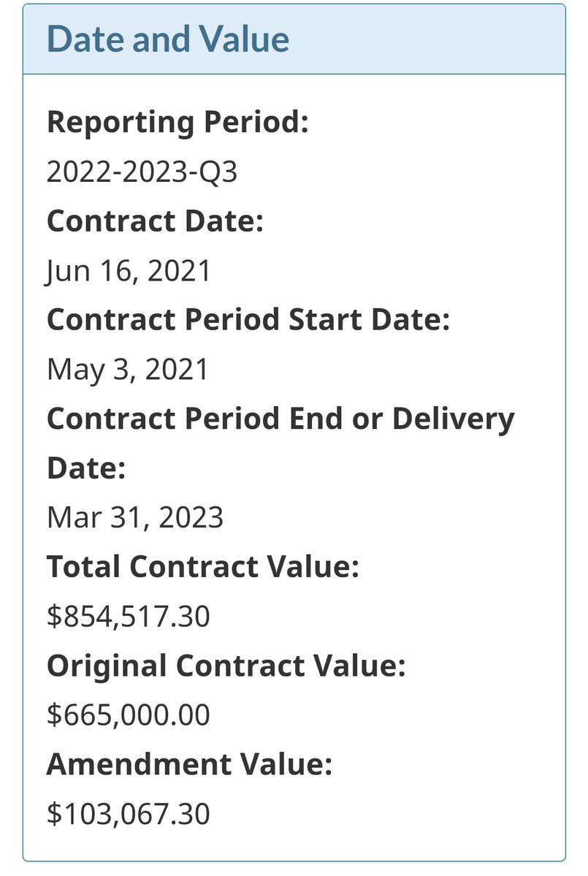This screenshot has width=588, height=876.
Task: Click the delivery date Mar 31, 2023
Action: click(x=135, y=517)
